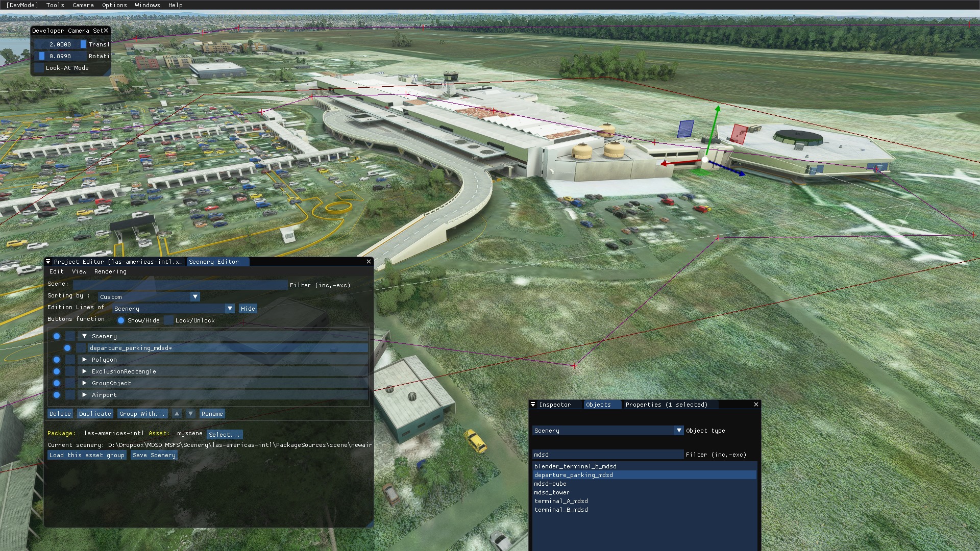Toggle visibility circle of Polygon group

pyautogui.click(x=57, y=360)
